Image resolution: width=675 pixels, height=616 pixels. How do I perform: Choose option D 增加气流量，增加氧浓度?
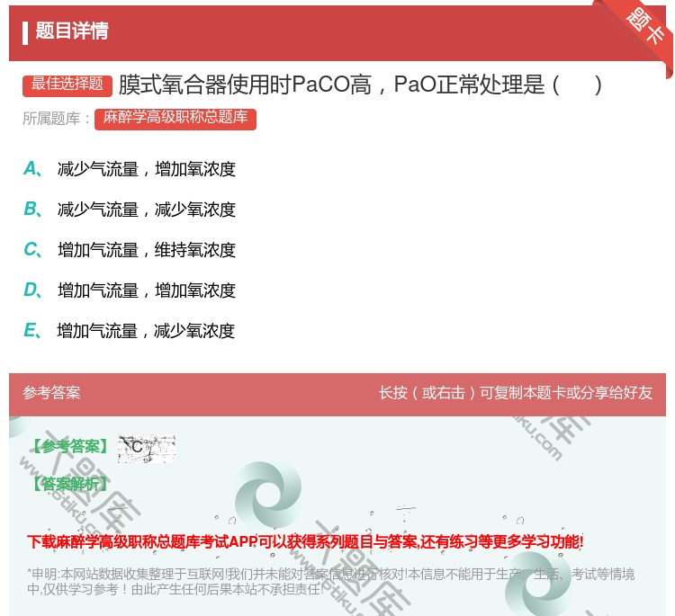(129, 290)
